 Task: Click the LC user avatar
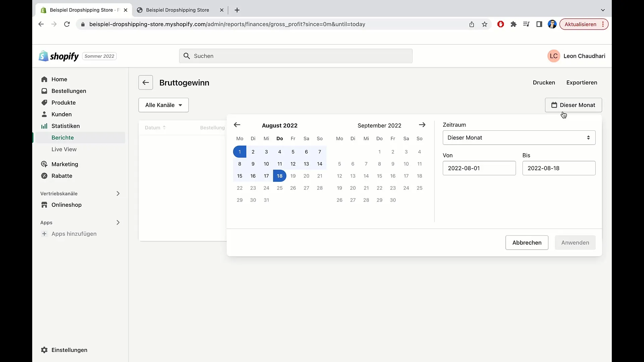click(x=553, y=56)
